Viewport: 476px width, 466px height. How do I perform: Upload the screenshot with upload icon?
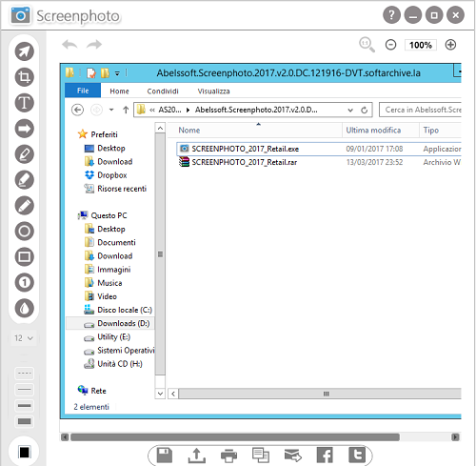coord(197,456)
